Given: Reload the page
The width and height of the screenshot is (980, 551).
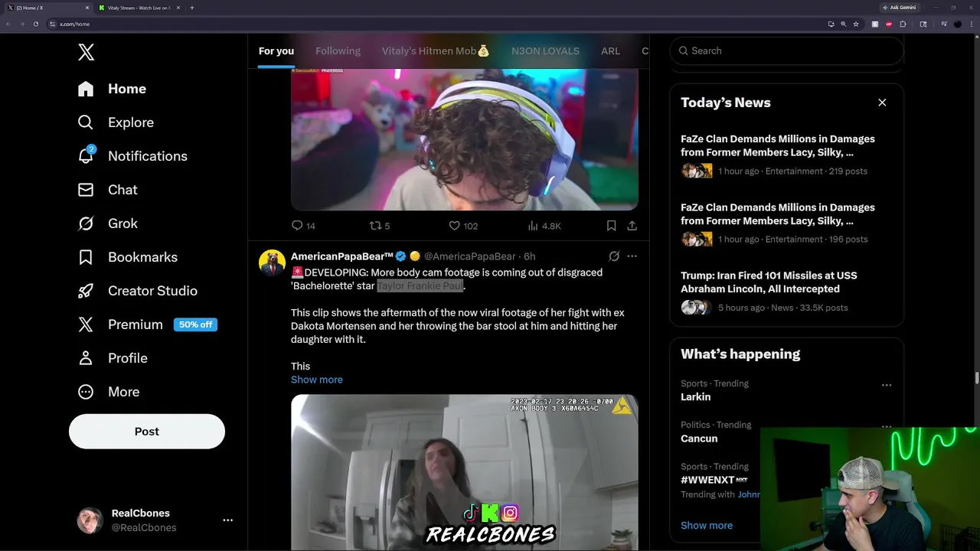Looking at the screenshot, I should click(x=35, y=24).
